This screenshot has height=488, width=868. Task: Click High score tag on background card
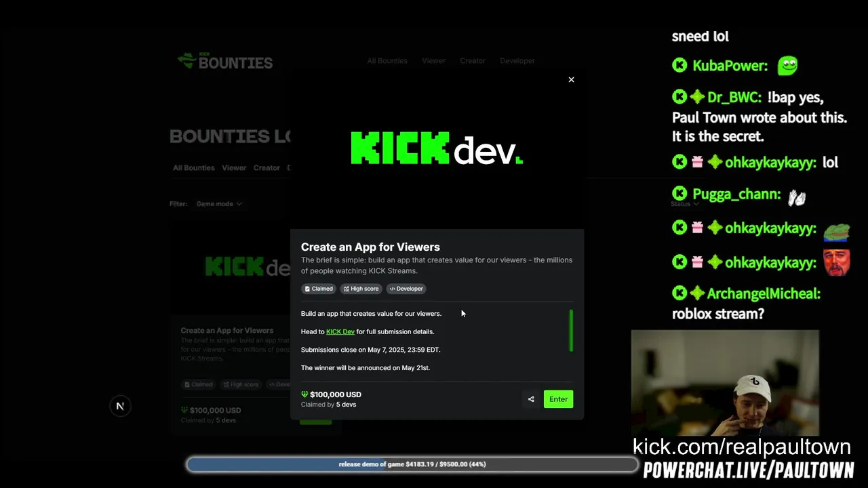pos(241,384)
